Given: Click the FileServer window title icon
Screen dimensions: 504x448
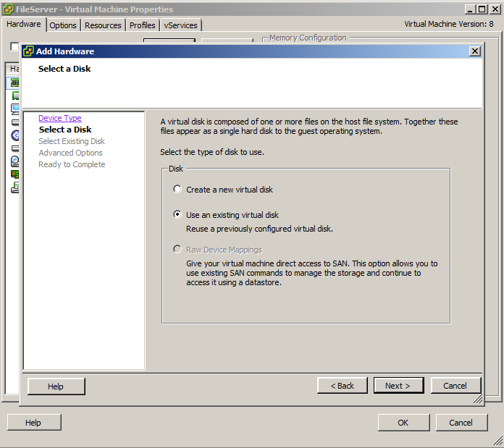Looking at the screenshot, I should coord(8,9).
